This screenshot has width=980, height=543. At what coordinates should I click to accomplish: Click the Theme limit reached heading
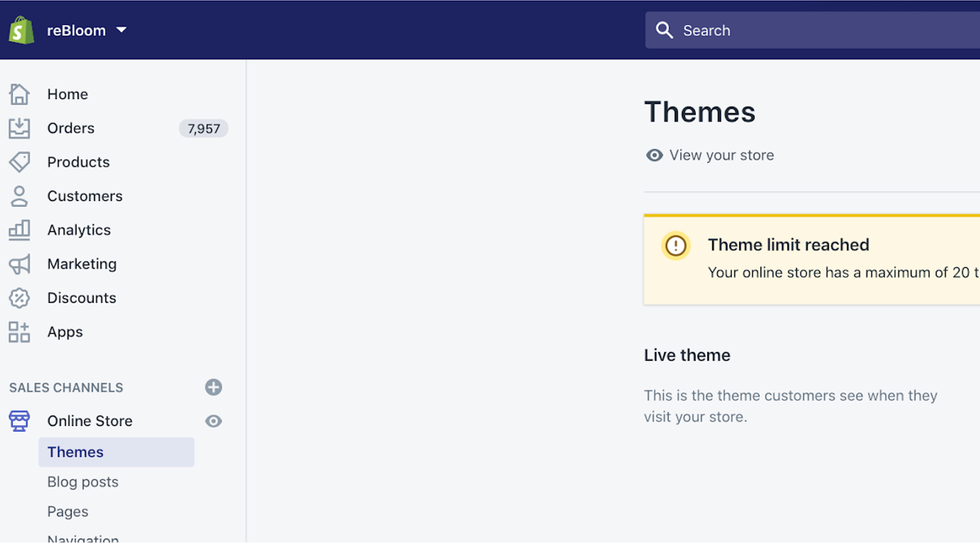point(789,244)
